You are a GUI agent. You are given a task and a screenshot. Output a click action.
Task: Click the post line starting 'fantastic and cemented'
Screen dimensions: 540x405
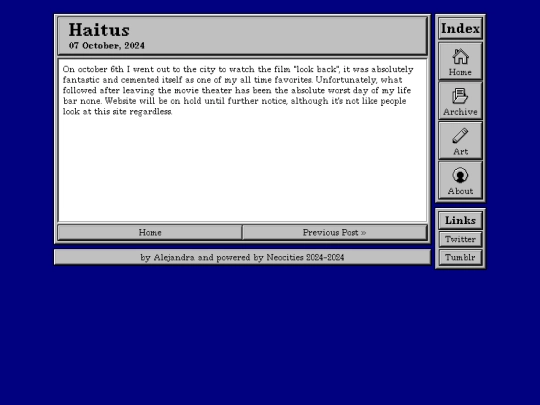232,80
